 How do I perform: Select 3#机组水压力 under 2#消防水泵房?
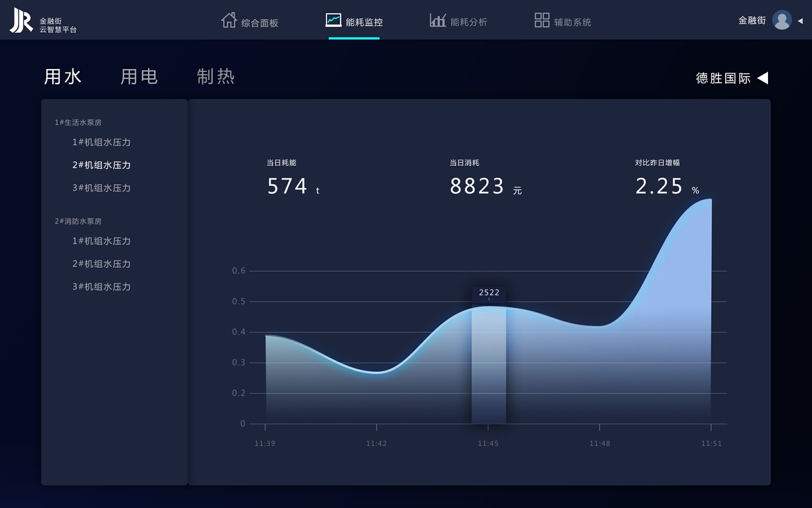click(102, 286)
